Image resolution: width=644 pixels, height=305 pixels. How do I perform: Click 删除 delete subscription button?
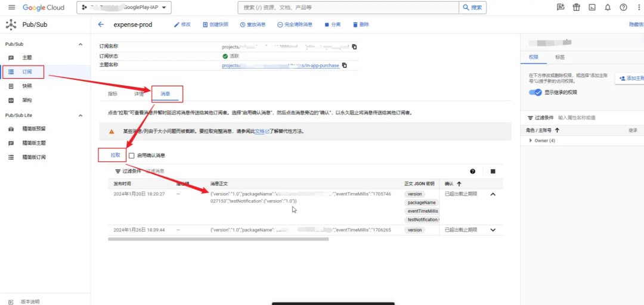(361, 24)
